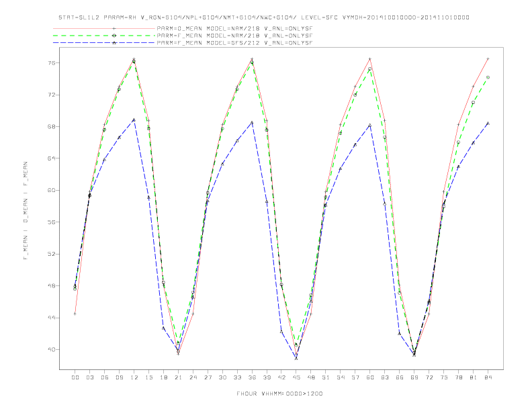Select the vertical axis title F_MEAN | O_MEAN | F_MEAN
The image size is (532, 411).
[26, 211]
